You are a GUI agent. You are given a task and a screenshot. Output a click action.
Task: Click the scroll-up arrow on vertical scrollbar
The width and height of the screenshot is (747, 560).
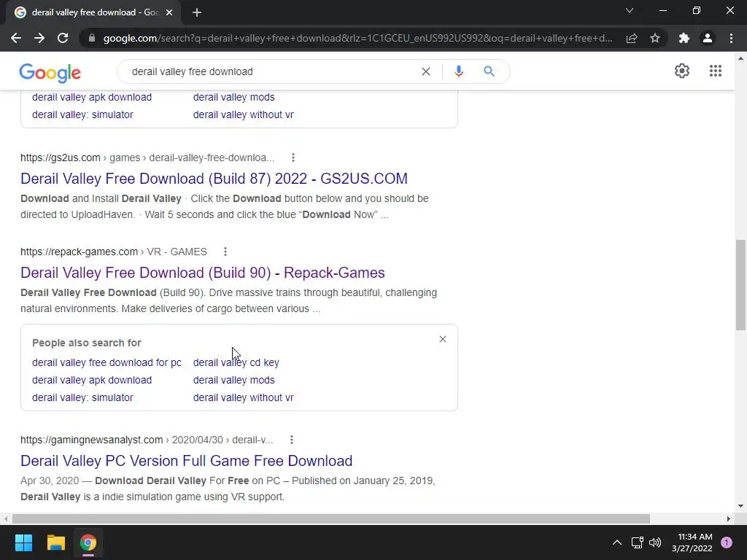coord(740,58)
